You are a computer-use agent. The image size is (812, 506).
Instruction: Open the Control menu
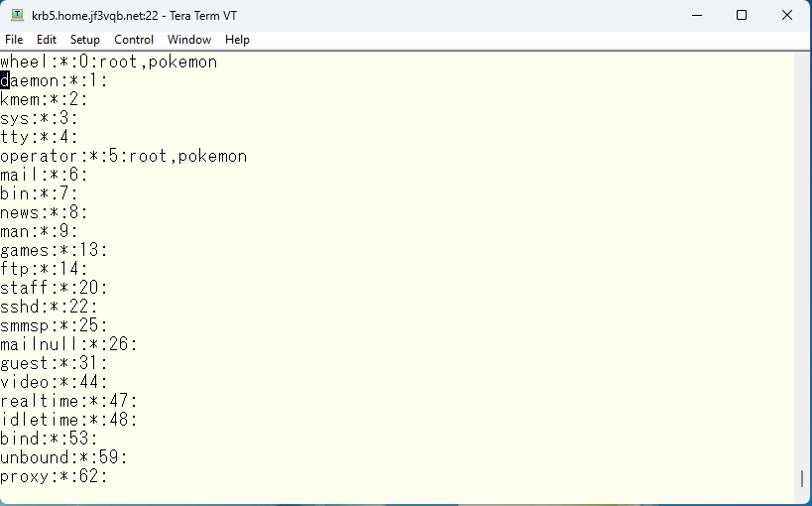point(134,40)
